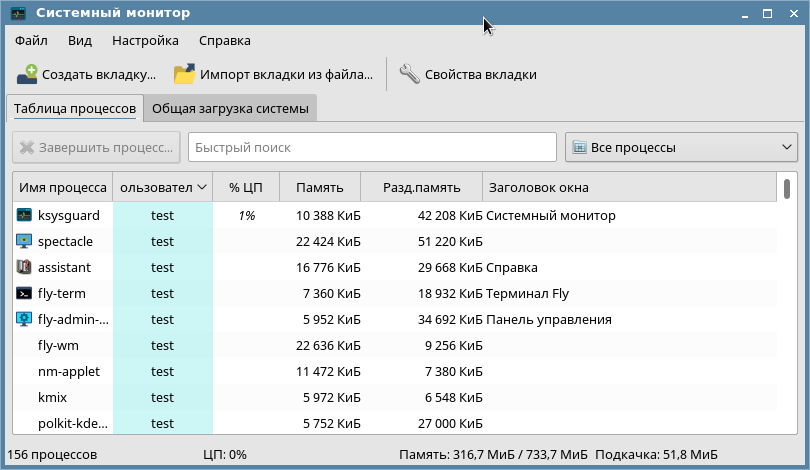Sort processes by 'Память' column

click(319, 187)
